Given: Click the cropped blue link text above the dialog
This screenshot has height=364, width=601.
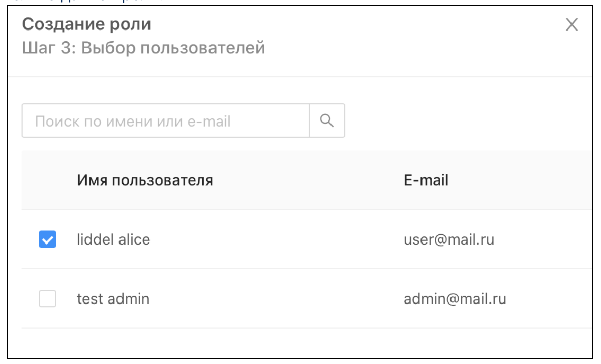Looking at the screenshot, I should tap(76, 2).
